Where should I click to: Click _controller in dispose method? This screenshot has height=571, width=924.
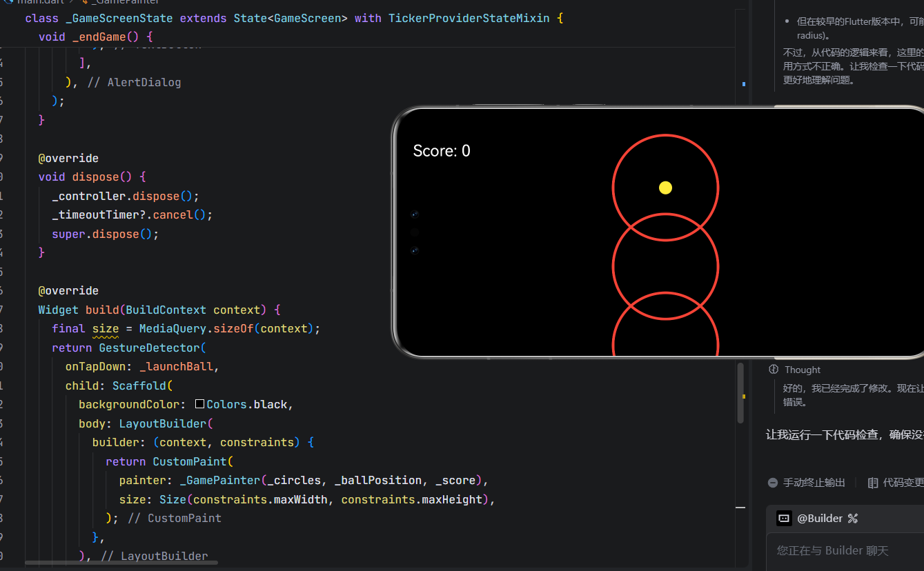point(89,196)
